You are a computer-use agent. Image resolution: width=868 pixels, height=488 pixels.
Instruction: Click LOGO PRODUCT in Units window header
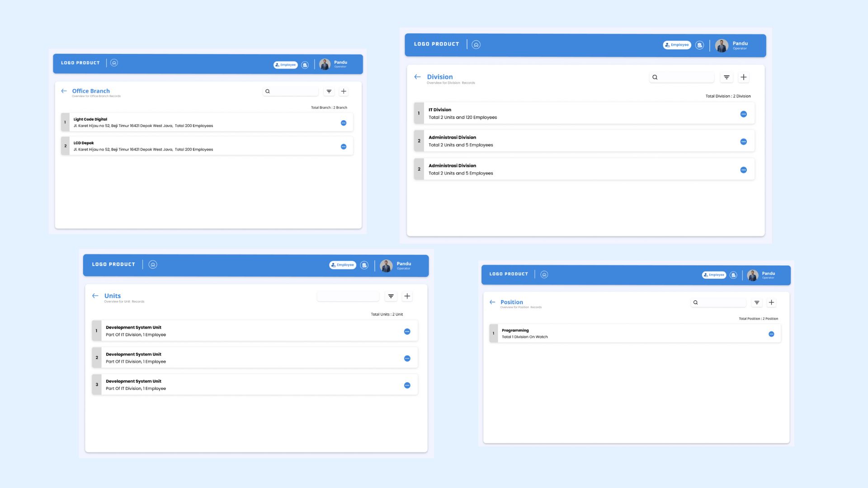point(113,264)
